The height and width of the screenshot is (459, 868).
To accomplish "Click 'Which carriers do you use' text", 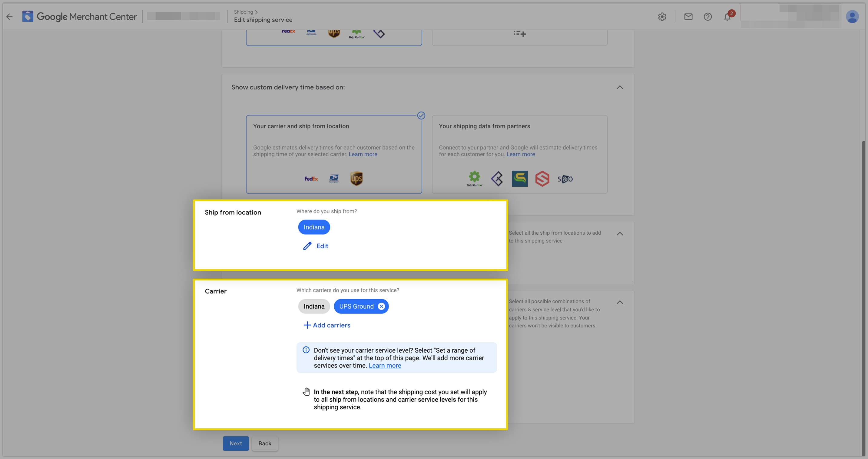I will [x=348, y=290].
